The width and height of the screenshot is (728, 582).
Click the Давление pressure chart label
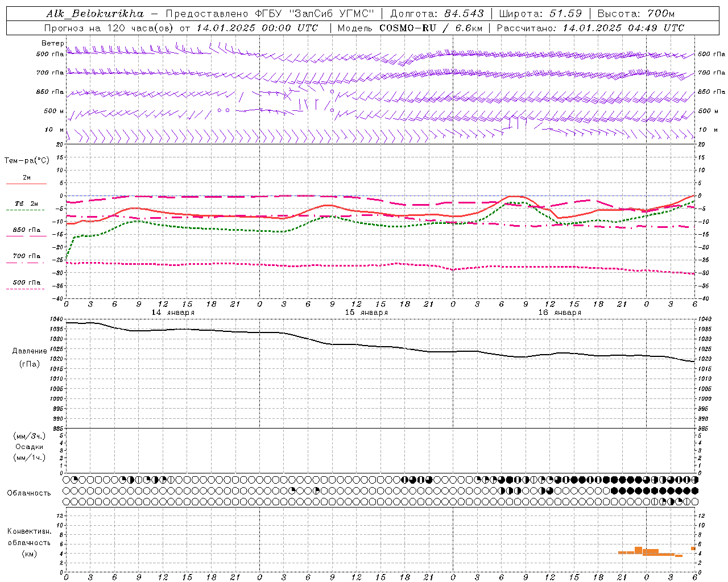[x=30, y=351]
